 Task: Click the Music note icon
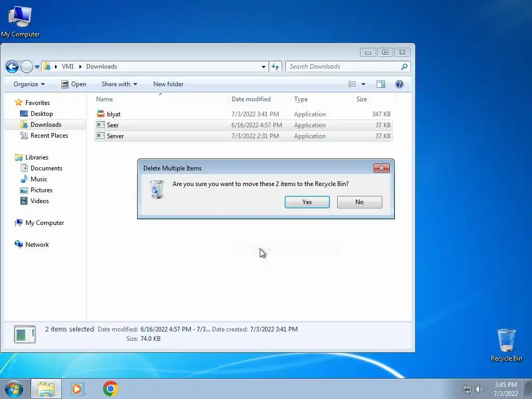24,179
